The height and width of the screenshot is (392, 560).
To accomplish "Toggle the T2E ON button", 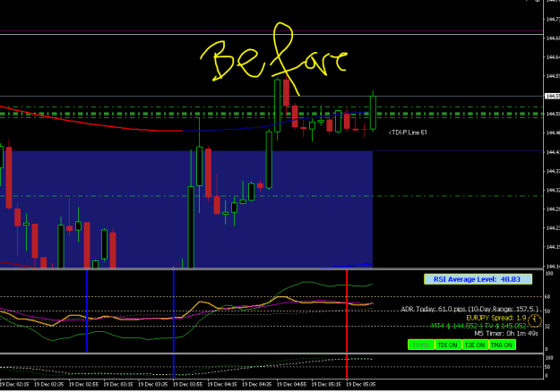I will click(475, 345).
